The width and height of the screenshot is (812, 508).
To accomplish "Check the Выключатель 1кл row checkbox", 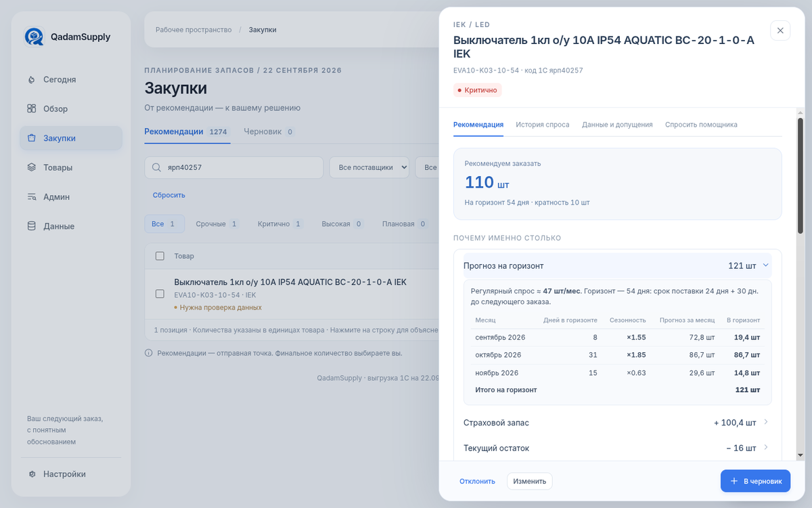I will pyautogui.click(x=160, y=294).
